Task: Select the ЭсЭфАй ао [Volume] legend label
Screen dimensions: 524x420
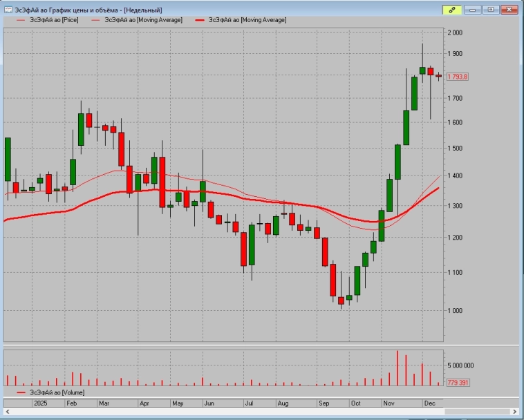Action: (58, 392)
